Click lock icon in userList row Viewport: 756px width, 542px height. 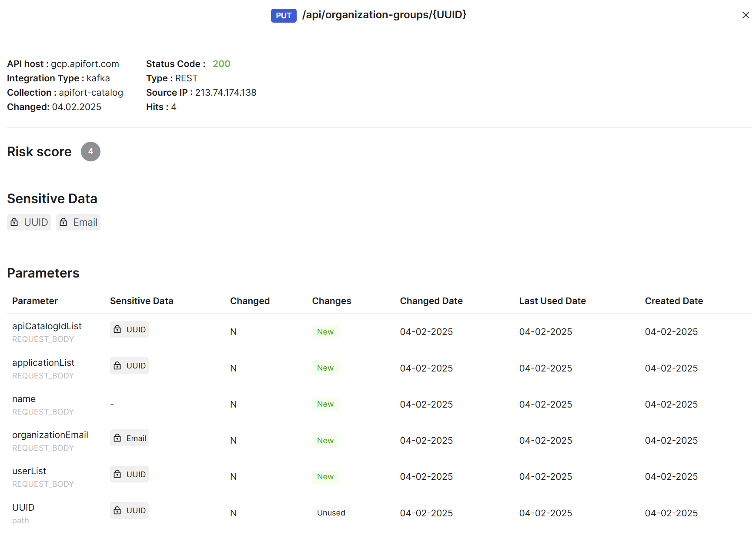117,474
